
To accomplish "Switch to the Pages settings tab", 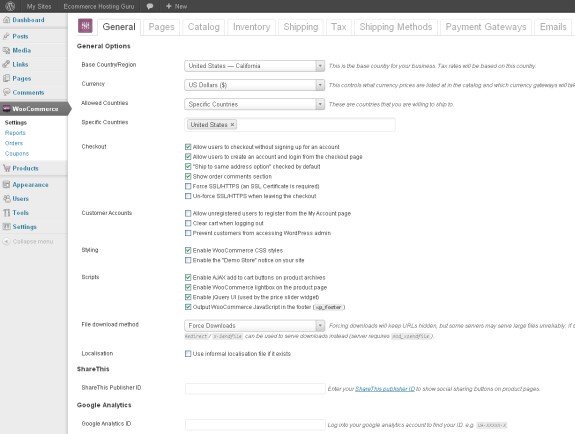I will [161, 27].
